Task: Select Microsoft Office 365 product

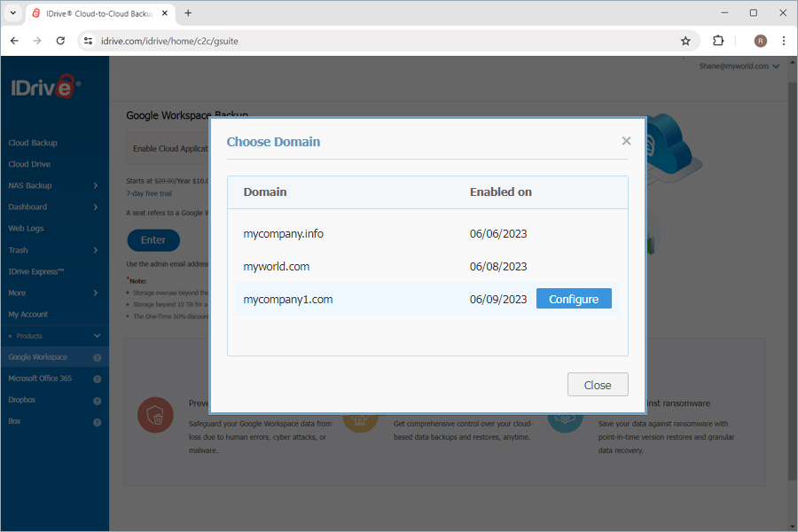Action: (40, 379)
